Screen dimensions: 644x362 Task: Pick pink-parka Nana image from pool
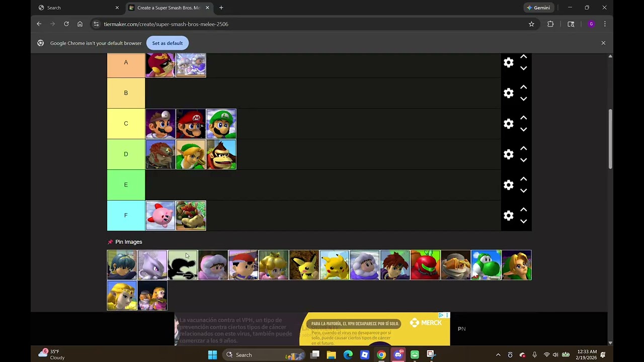(213, 265)
